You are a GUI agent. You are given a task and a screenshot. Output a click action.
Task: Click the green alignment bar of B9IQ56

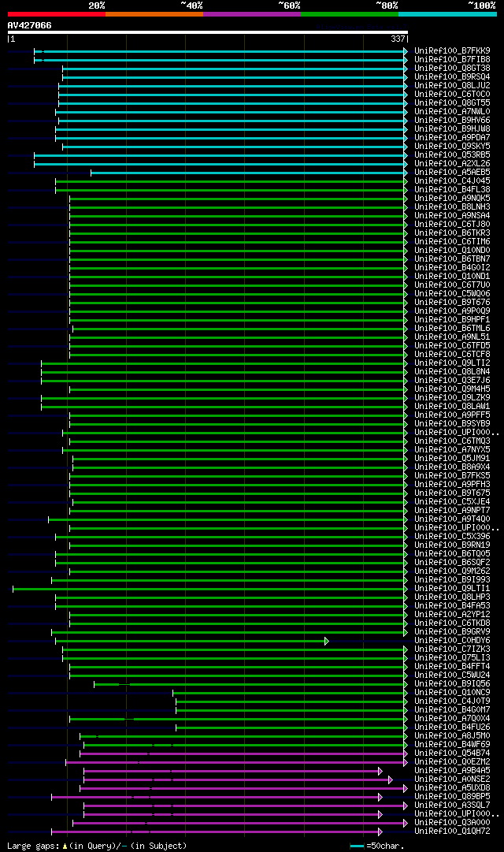pos(249,685)
